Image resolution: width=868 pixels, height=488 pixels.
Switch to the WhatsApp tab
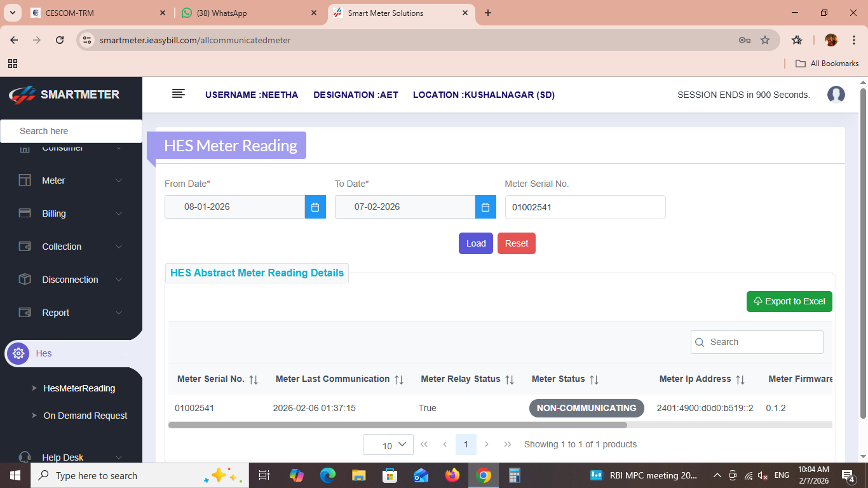click(x=249, y=13)
